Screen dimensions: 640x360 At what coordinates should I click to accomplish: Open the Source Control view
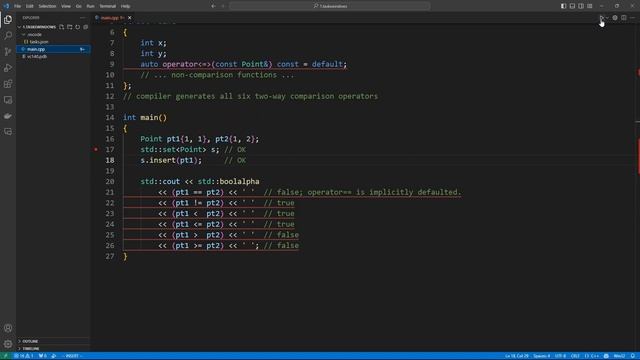8,51
